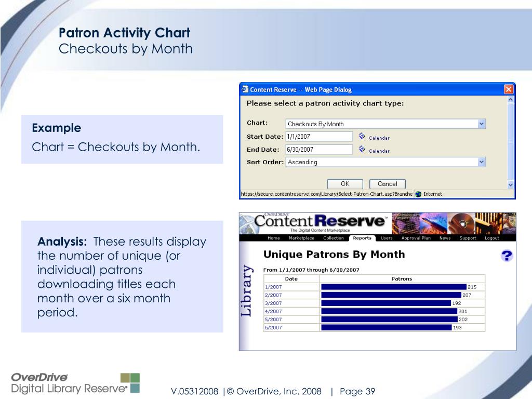532x399 pixels.
Task: Click the 201 patrons value
Action: pyautogui.click(x=463, y=312)
